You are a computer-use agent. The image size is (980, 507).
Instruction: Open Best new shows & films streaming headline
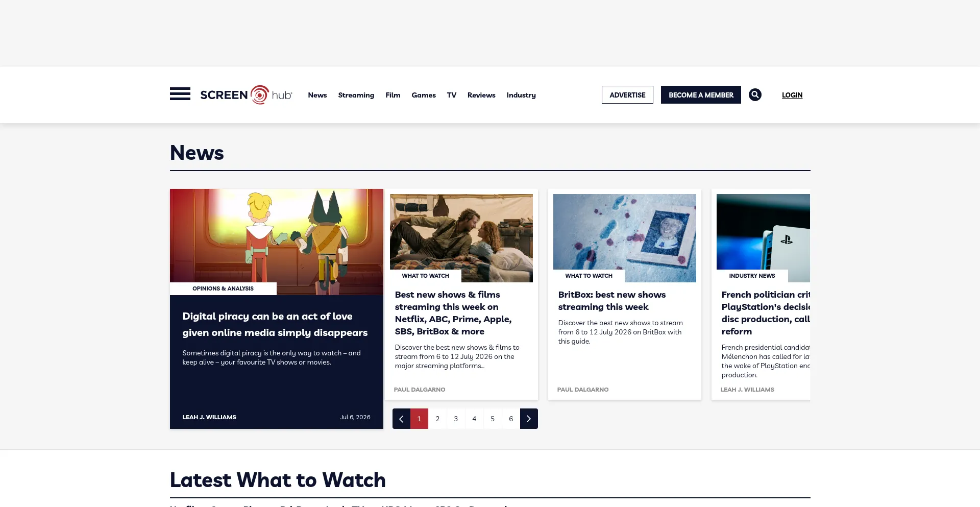click(x=453, y=313)
